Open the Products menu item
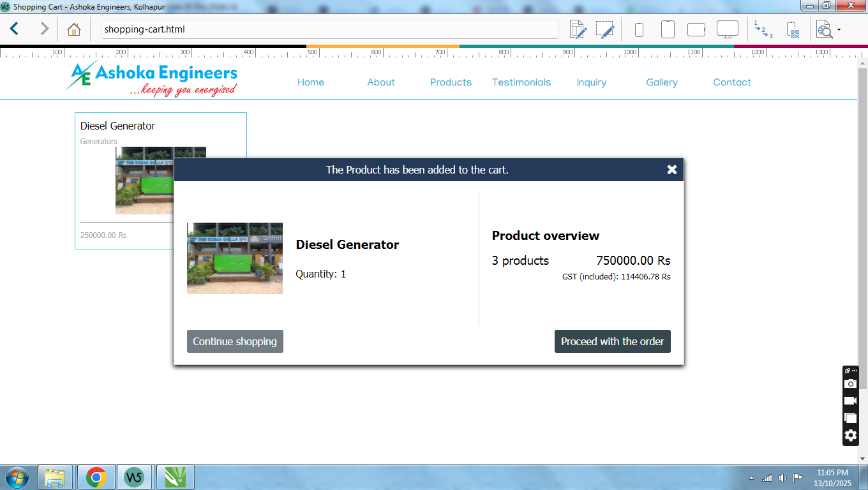This screenshot has width=868, height=490. (x=451, y=82)
